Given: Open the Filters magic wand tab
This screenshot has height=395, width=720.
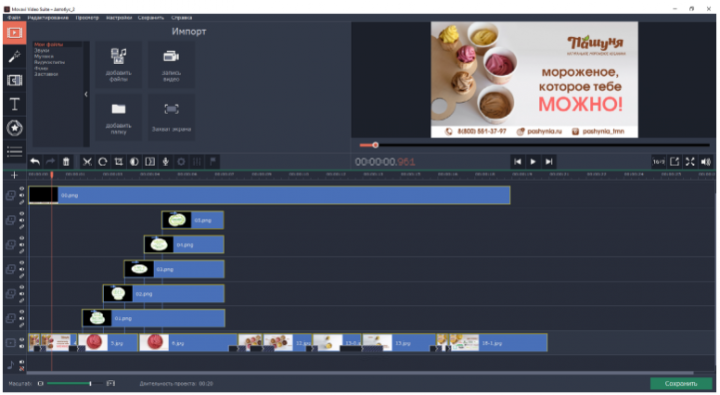Looking at the screenshot, I should point(15,57).
